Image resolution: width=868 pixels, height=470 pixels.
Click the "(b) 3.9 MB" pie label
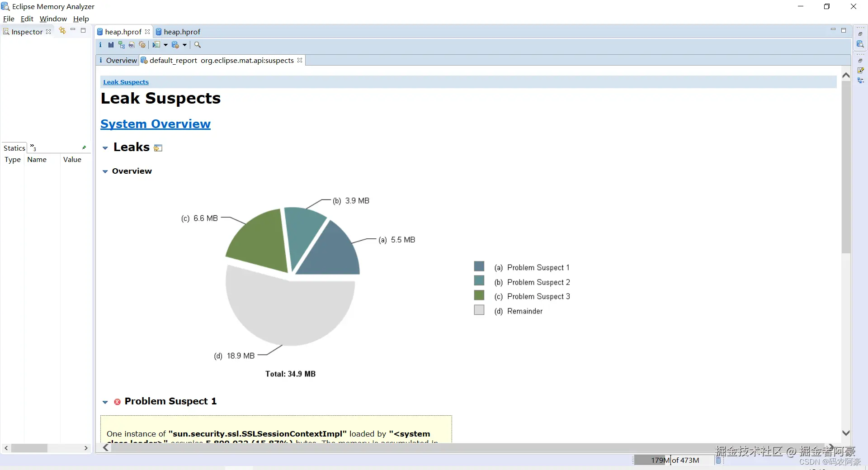click(351, 201)
